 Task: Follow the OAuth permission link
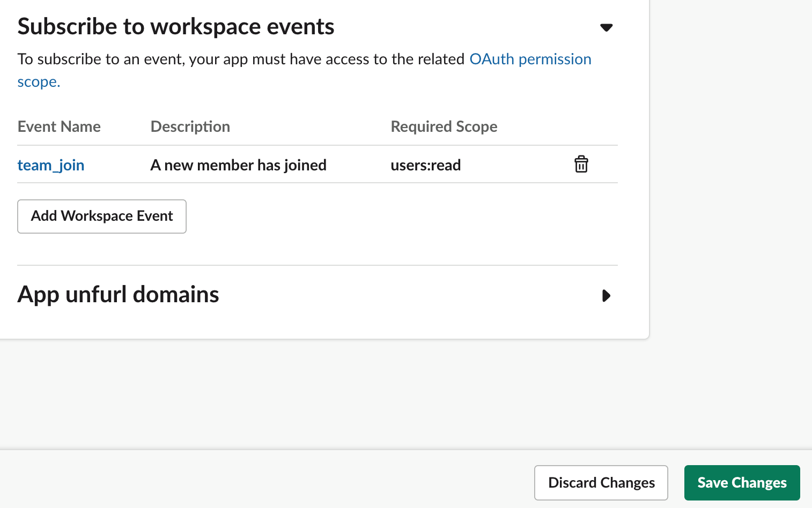530,59
